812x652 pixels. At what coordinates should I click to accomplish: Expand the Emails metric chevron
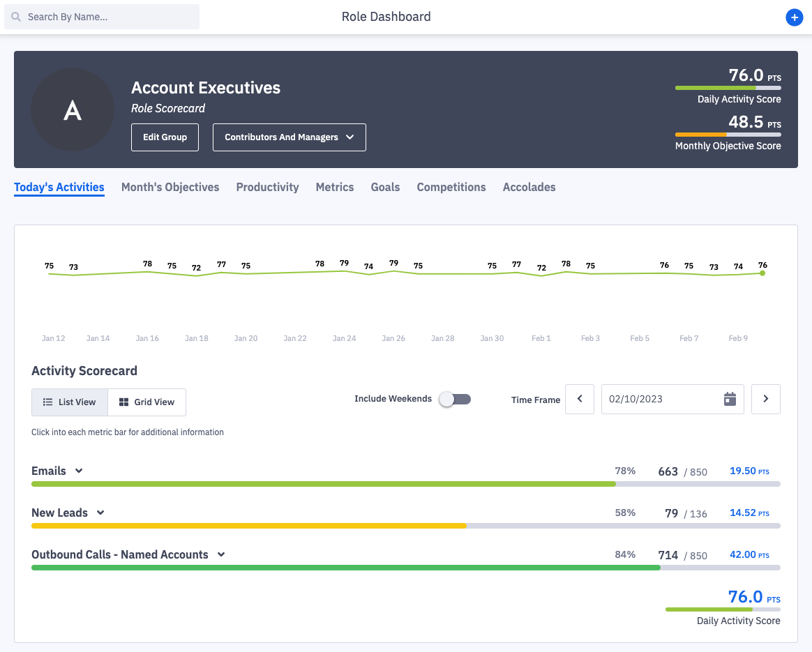[79, 471]
